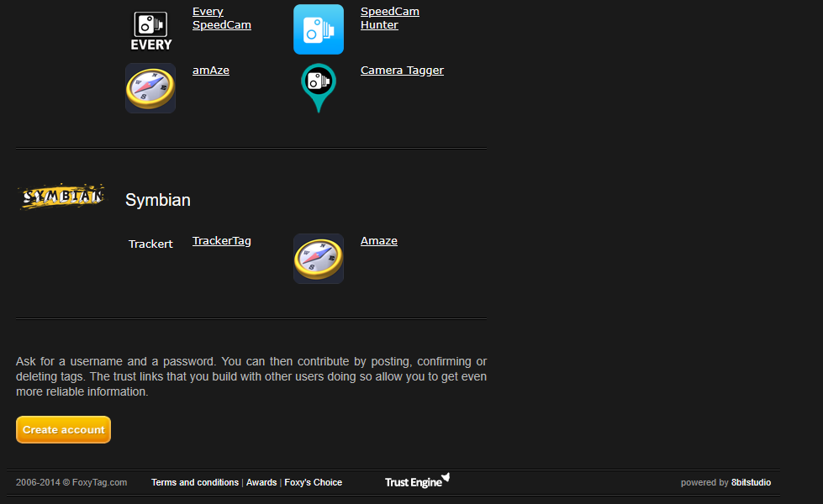Open Terms and conditions in footer

tap(195, 483)
